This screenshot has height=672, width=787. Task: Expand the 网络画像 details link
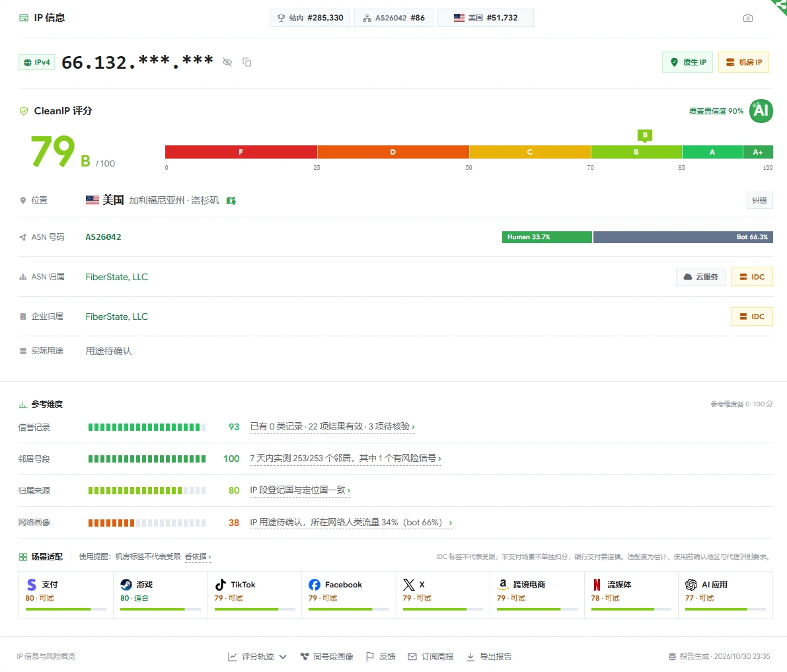pyautogui.click(x=352, y=523)
